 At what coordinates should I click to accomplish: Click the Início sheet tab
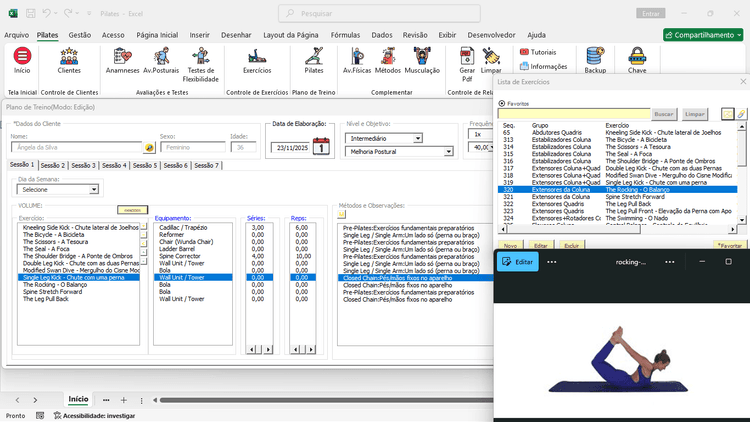pyautogui.click(x=78, y=399)
